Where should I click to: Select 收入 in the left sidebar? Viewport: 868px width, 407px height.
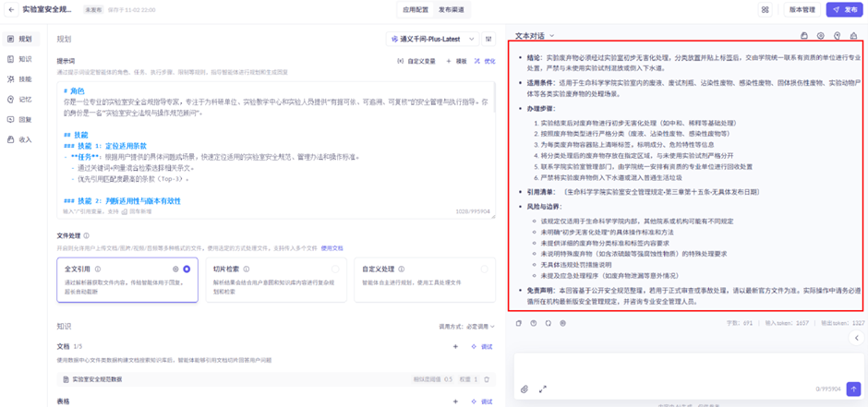tap(20, 139)
